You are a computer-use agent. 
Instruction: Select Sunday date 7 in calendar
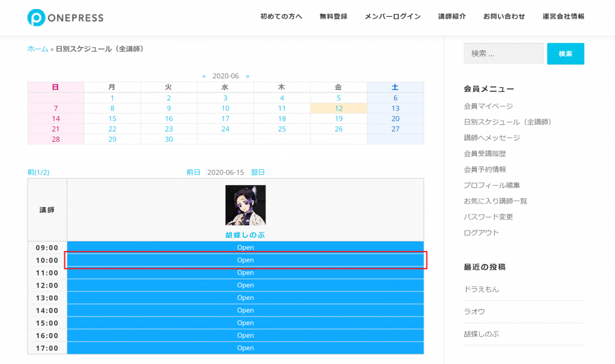(x=56, y=108)
